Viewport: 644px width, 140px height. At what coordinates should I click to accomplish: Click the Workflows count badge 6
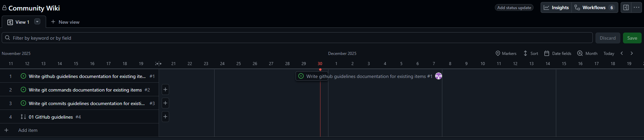[x=611, y=7]
